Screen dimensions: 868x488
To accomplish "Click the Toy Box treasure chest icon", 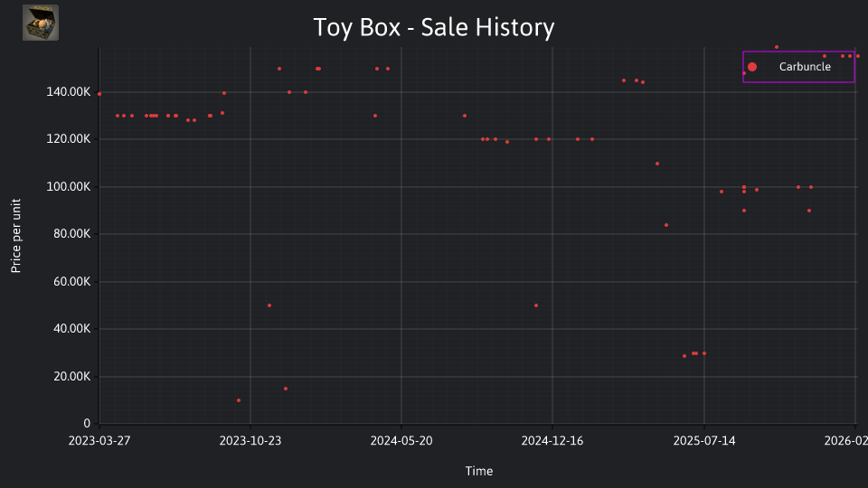I will [x=41, y=23].
